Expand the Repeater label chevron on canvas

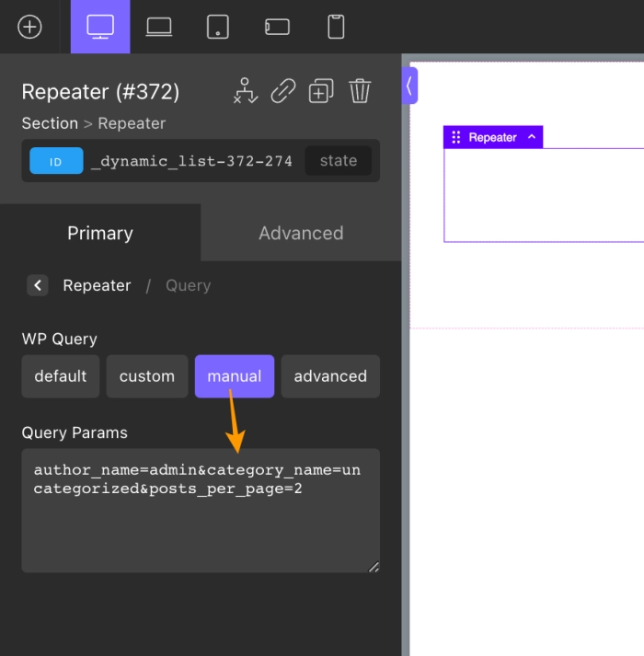tap(531, 137)
